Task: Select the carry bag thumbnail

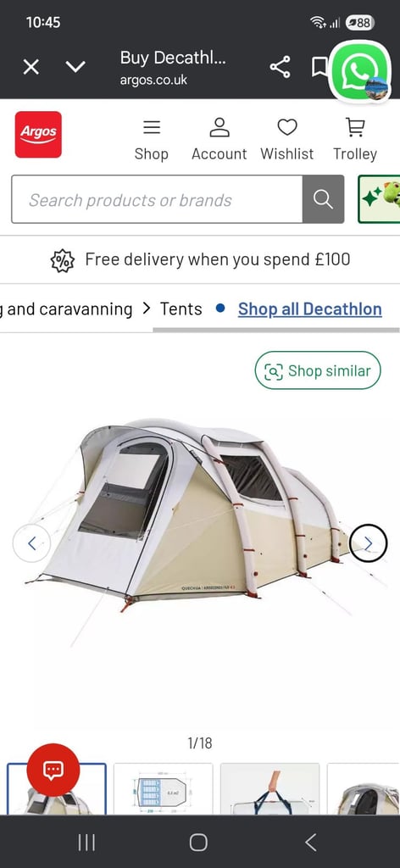Action: pos(270,789)
